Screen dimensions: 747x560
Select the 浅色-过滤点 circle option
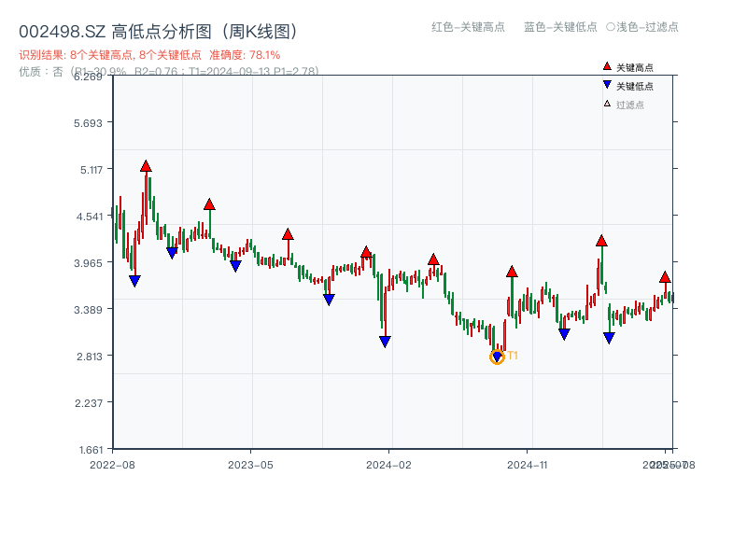(611, 27)
